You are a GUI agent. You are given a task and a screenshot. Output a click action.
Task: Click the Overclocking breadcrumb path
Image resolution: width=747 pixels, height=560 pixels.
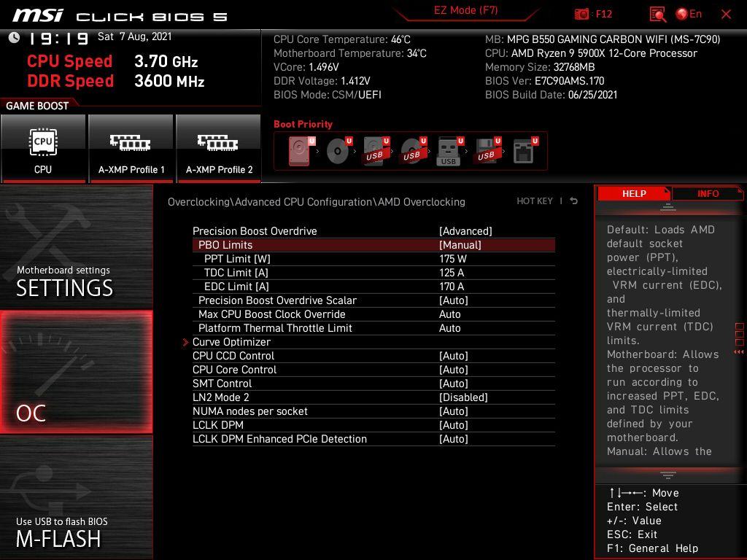(317, 202)
